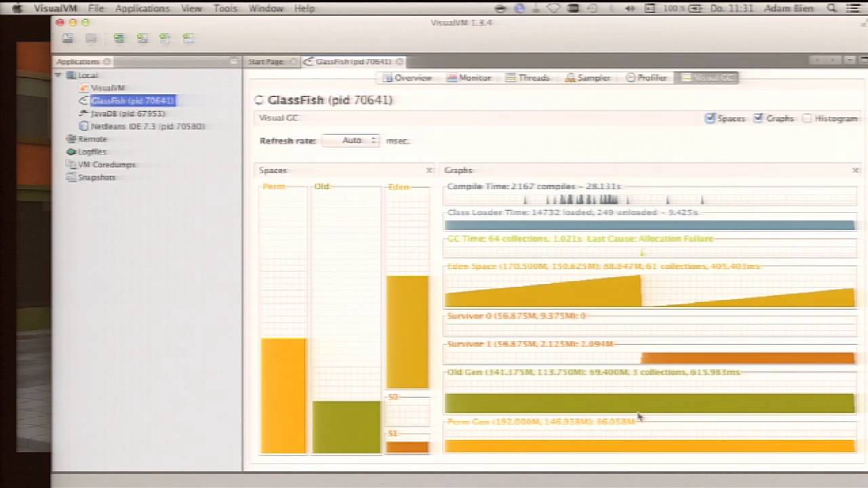Close the Spaces panel
This screenshot has height=488, width=868.
(429, 170)
